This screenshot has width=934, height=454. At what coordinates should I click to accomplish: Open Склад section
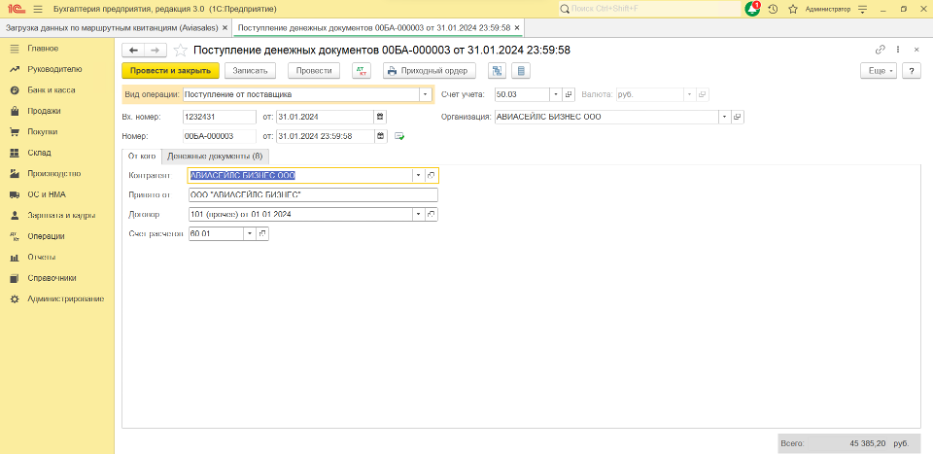click(x=39, y=153)
